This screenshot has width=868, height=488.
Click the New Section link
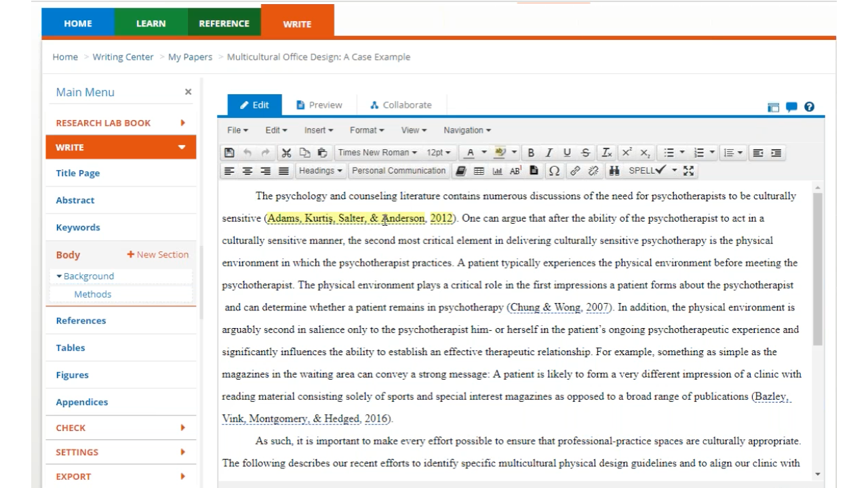(x=157, y=255)
